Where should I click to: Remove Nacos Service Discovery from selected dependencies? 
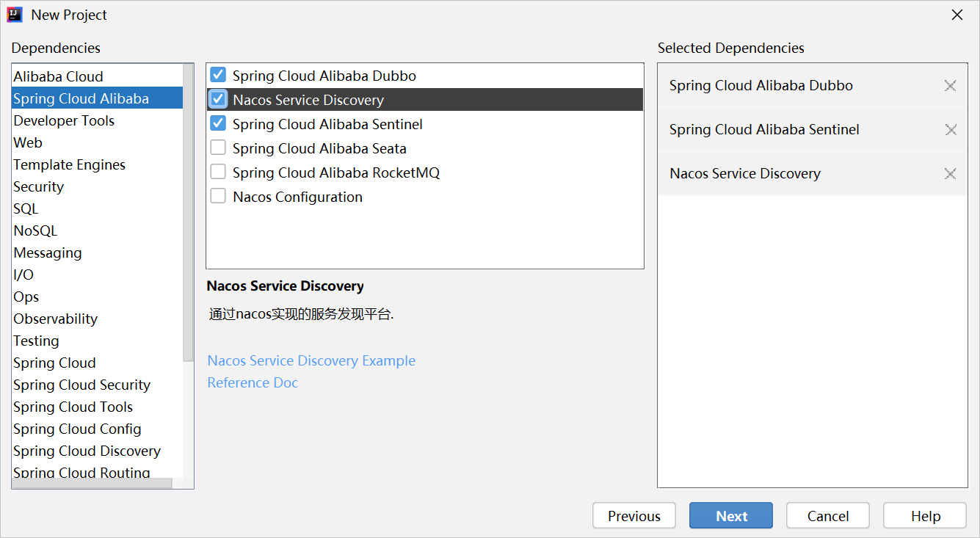(950, 174)
